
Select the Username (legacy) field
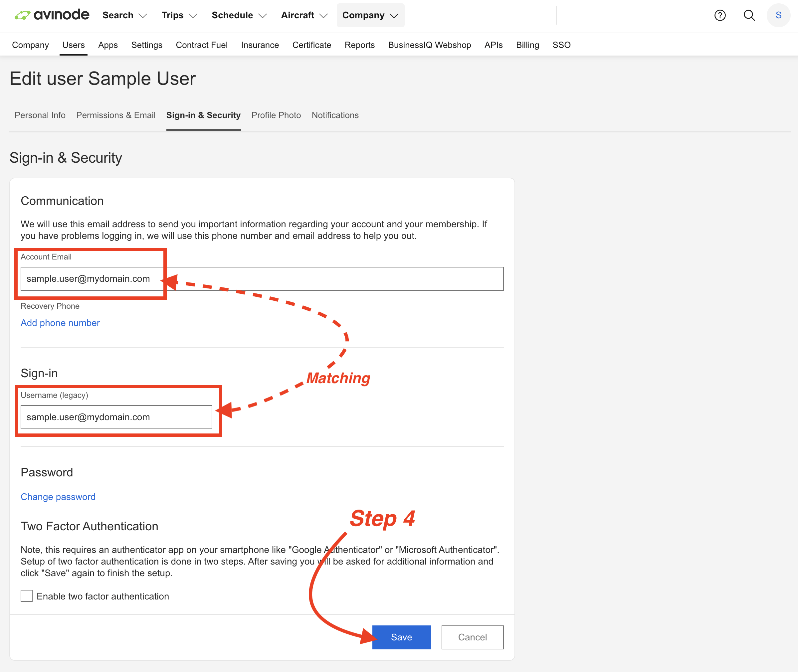click(x=116, y=417)
